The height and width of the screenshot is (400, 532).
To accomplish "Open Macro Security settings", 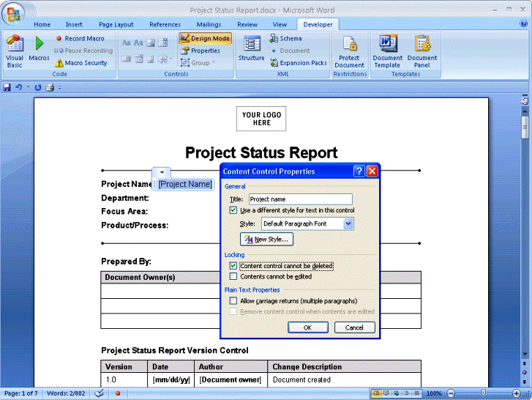I will [x=81, y=63].
